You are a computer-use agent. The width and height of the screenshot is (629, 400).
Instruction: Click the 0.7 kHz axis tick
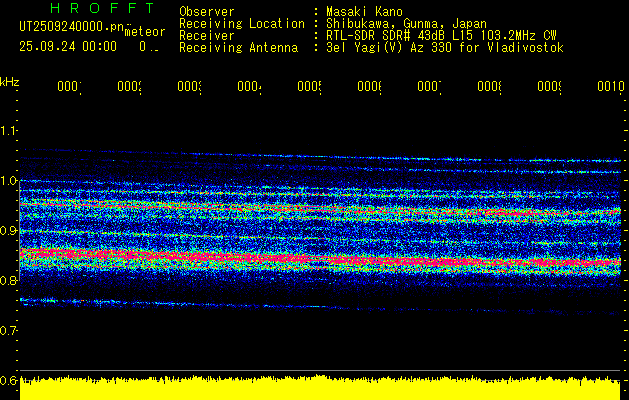(9, 330)
